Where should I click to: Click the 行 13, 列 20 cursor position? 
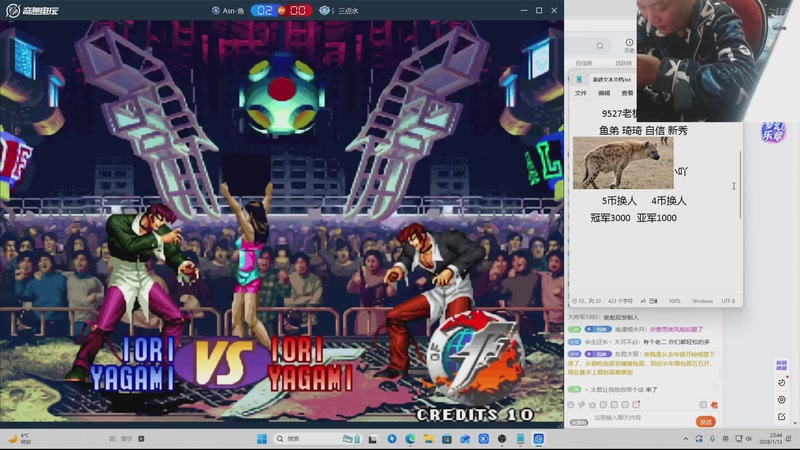[586, 301]
